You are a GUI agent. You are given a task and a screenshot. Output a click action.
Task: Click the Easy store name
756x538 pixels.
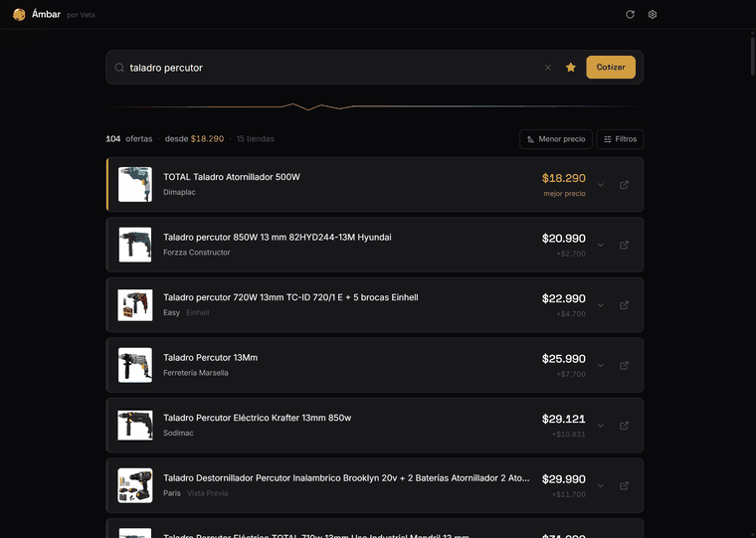[x=171, y=312]
